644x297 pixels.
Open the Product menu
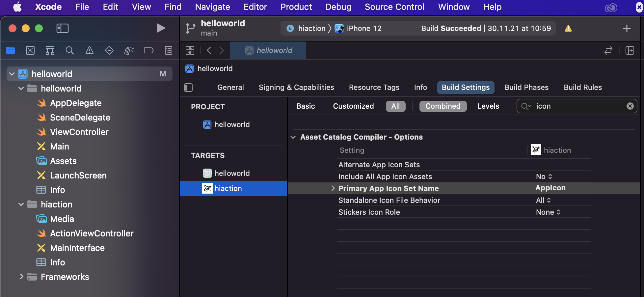click(x=296, y=7)
